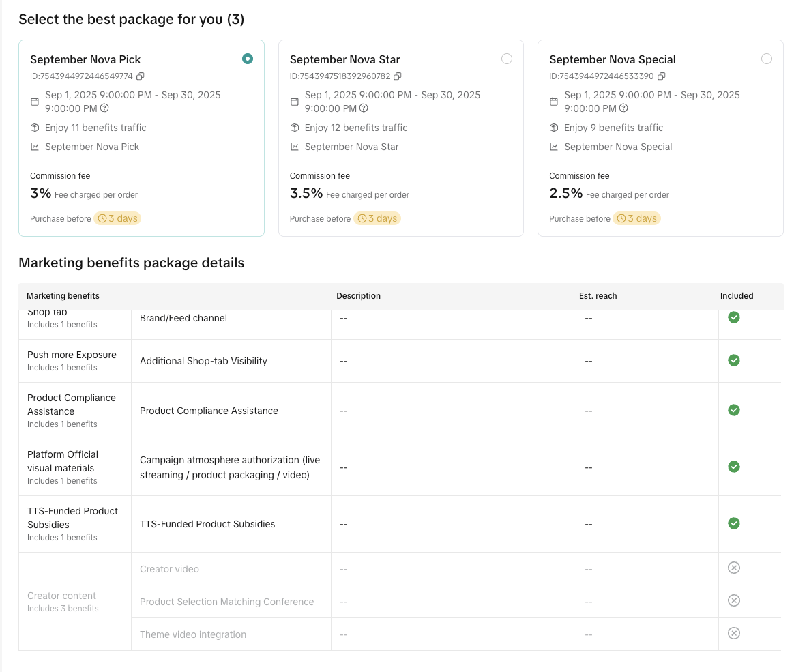794x672 pixels.
Task: Click the Nova Star 3 days deadline badge
Action: [377, 219]
